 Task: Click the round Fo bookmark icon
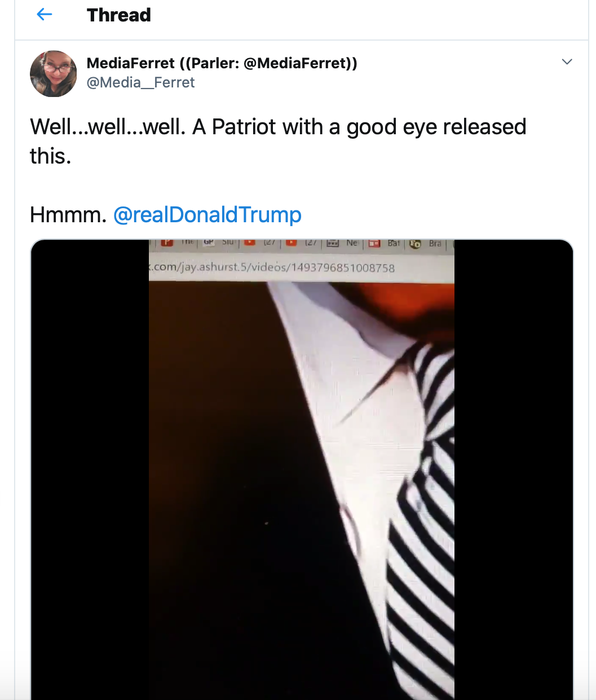point(416,244)
